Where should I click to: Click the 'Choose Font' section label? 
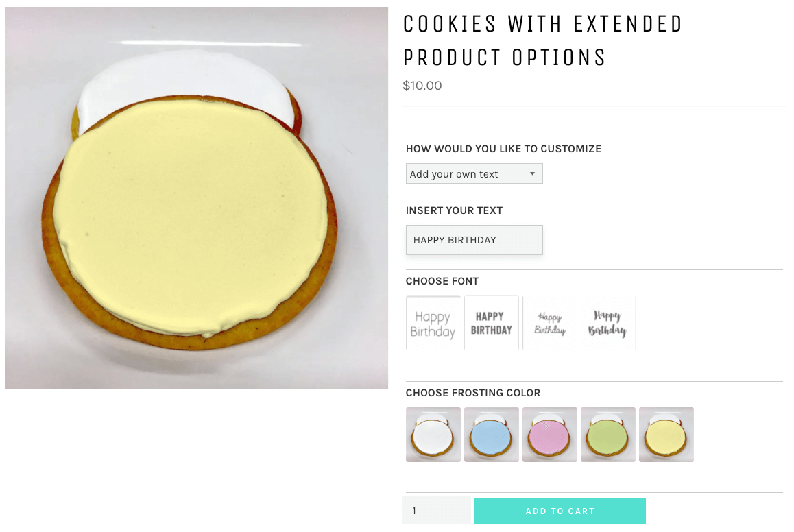[x=442, y=281]
